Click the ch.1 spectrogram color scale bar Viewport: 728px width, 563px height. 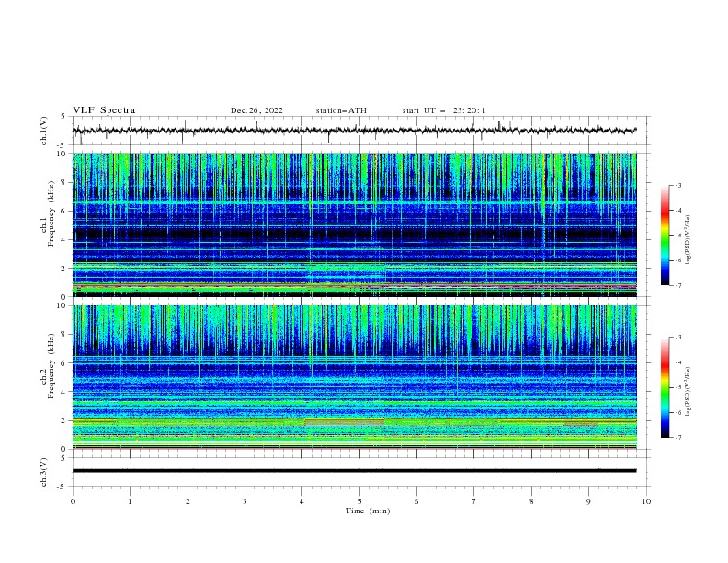[665, 236]
